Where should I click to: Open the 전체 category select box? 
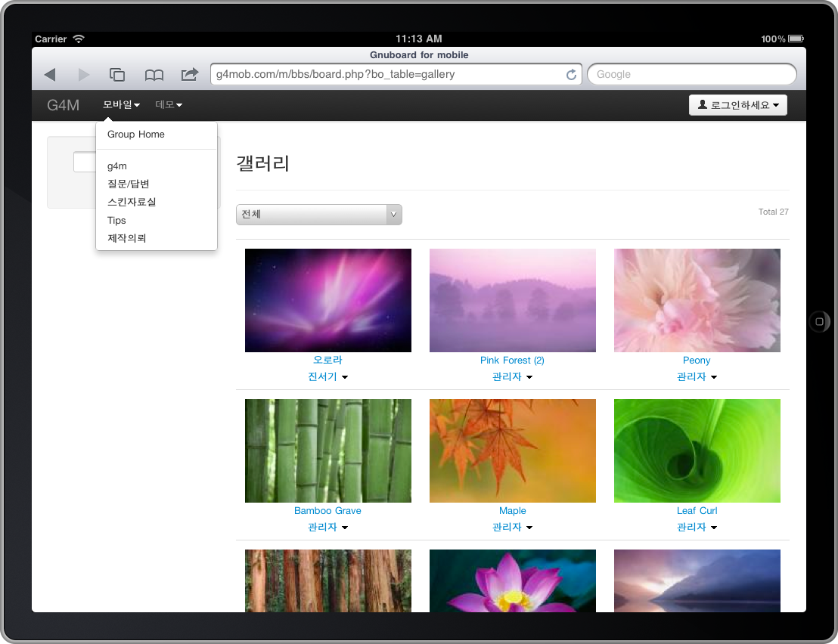(318, 215)
